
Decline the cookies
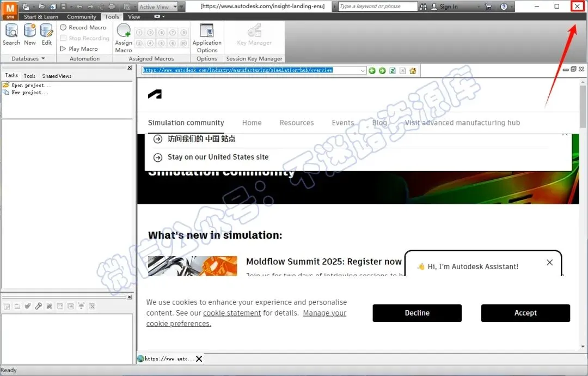(x=417, y=313)
